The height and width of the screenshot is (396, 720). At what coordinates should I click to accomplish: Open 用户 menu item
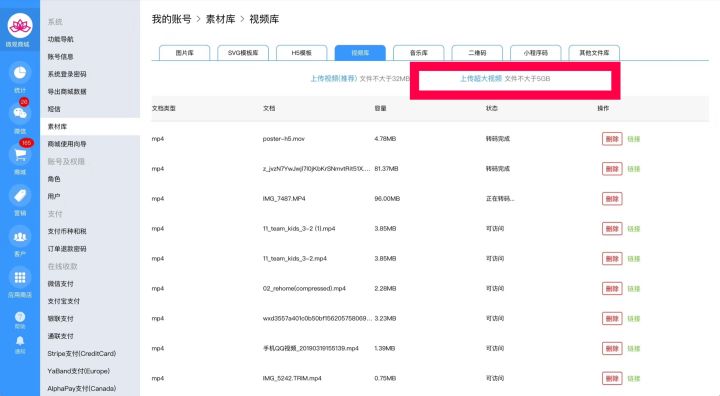click(54, 196)
